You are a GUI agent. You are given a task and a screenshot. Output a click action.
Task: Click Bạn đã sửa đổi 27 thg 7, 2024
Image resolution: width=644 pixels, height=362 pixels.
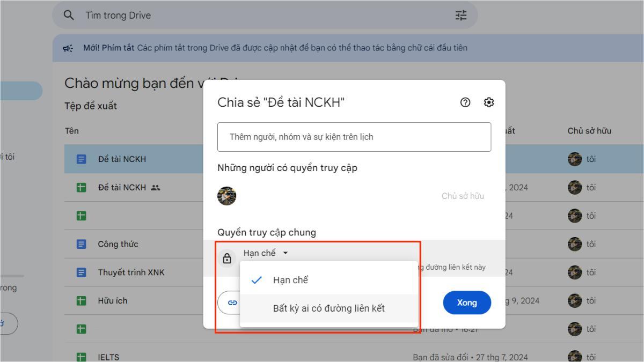click(x=471, y=357)
